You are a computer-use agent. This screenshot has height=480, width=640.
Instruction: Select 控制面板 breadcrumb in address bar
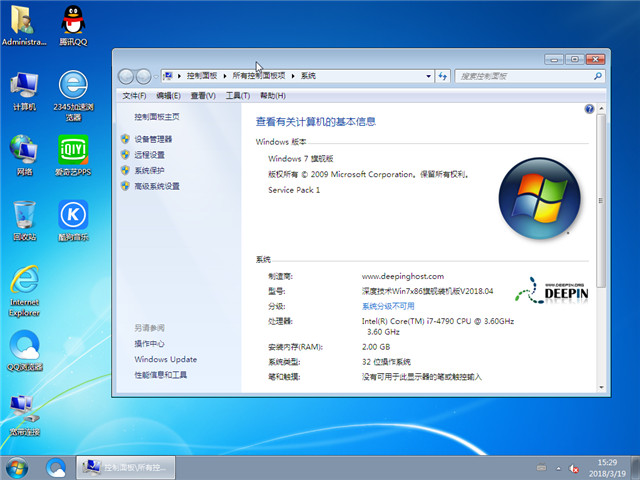pyautogui.click(x=202, y=76)
